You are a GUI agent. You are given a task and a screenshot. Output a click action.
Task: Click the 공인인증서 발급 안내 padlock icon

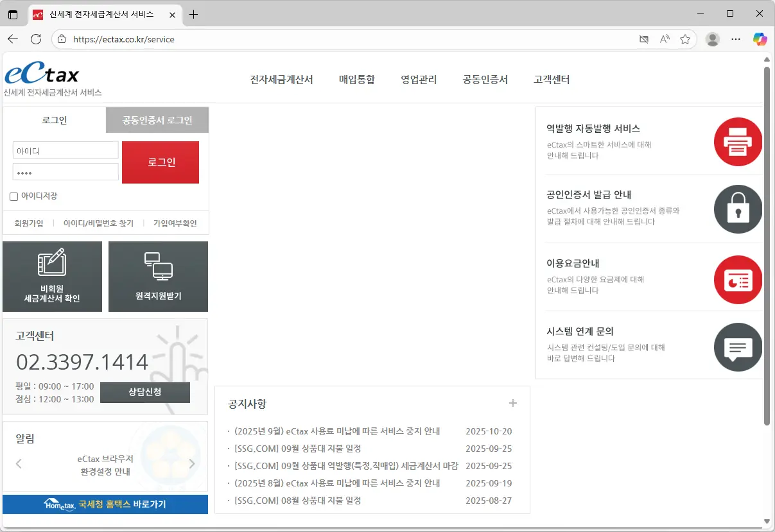[x=737, y=209]
